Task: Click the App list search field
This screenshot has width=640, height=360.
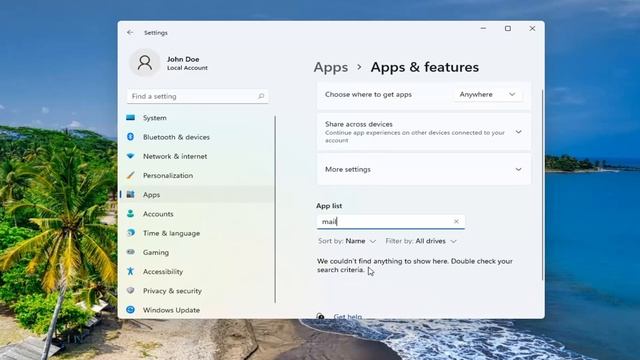Action: (x=391, y=221)
